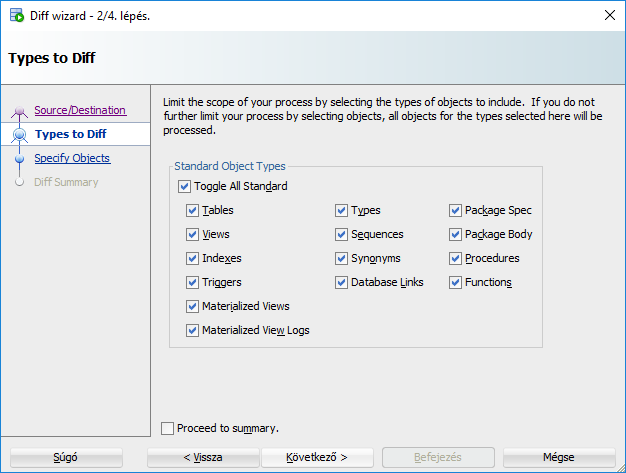This screenshot has height=473, width=626.
Task: Uncheck the Package Spec checkbox
Action: [455, 210]
